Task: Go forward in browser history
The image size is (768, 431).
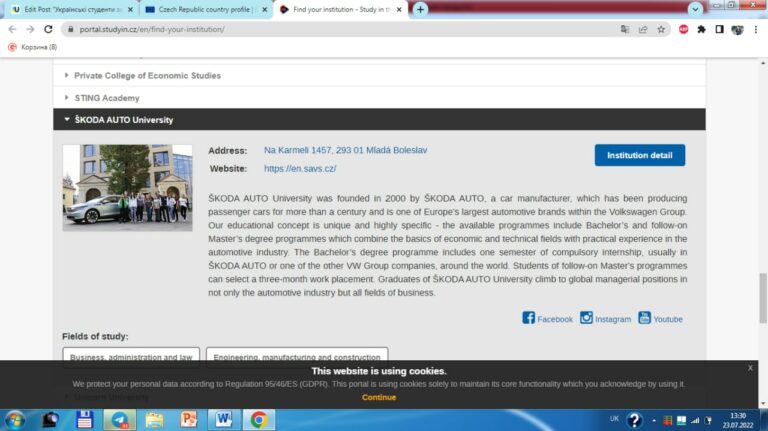Action: (30, 29)
